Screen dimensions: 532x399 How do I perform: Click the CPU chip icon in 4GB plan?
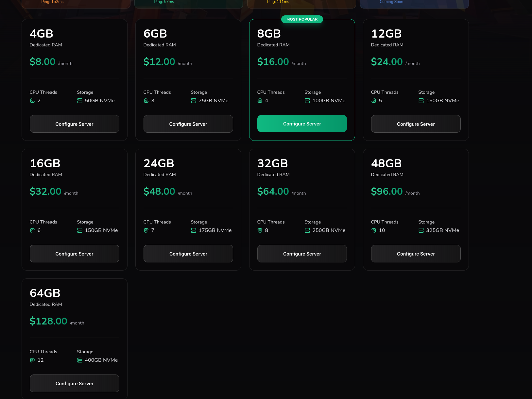[x=32, y=101]
